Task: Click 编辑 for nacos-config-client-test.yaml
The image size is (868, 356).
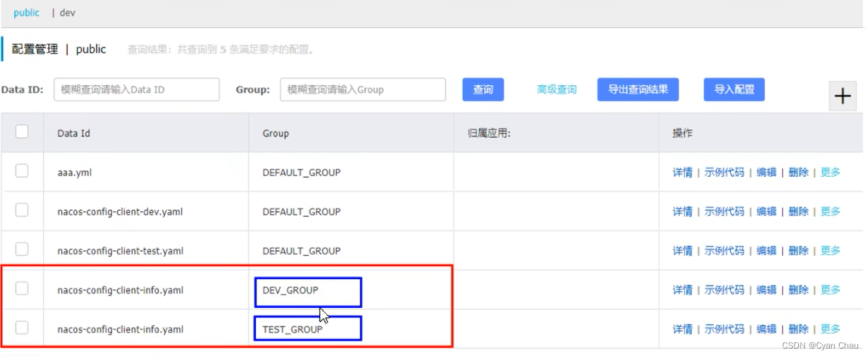Action: [x=767, y=251]
